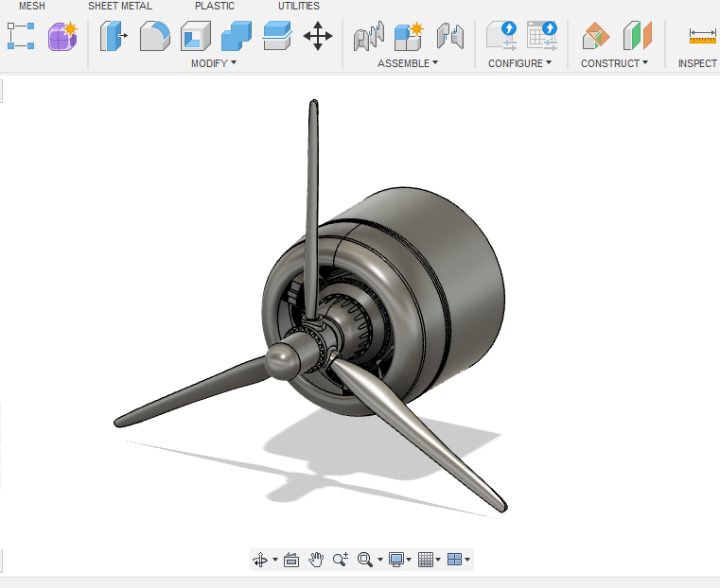Screen dimensions: 720x588
Task: Select the Orbit navigation tool
Action: point(260,560)
